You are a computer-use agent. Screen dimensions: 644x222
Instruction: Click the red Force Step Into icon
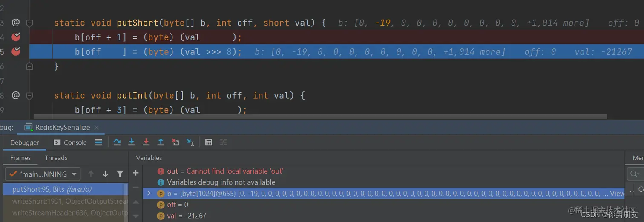click(146, 142)
